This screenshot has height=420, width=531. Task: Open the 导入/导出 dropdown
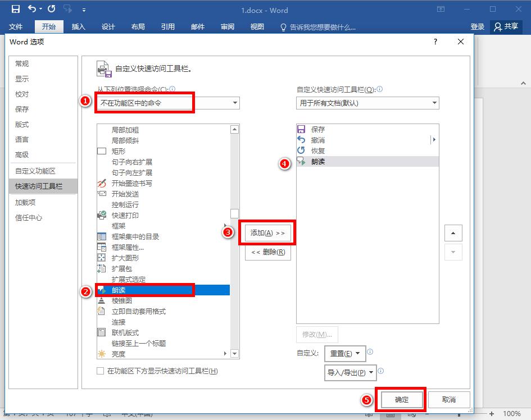pos(350,372)
